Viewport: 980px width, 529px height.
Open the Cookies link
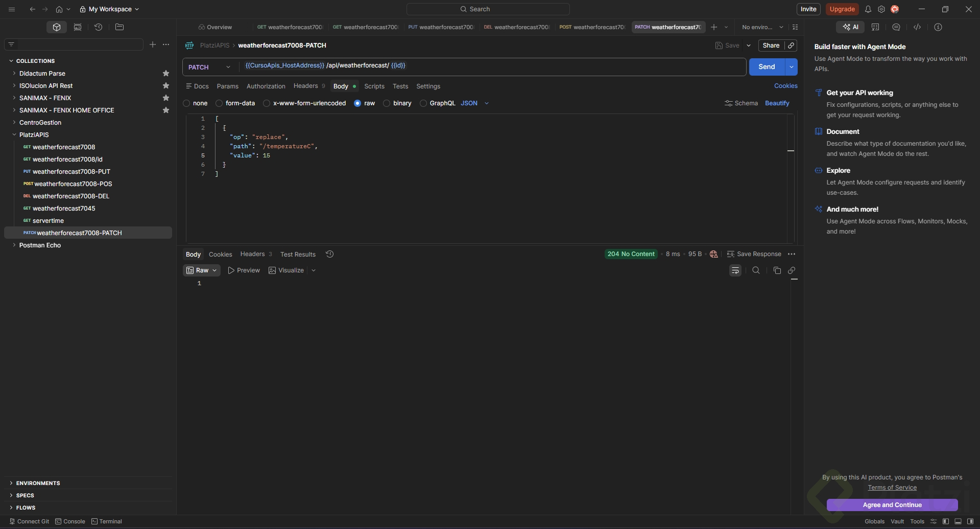pos(786,86)
